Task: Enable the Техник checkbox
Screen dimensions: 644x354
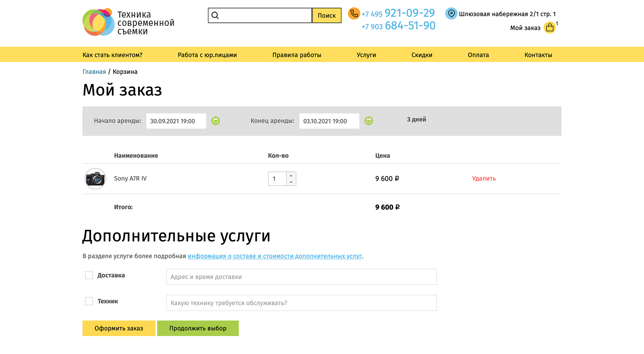Action: point(89,301)
